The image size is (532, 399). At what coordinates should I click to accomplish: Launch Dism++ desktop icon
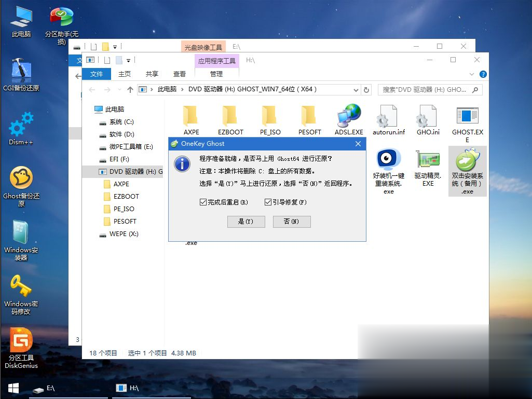pos(21,129)
